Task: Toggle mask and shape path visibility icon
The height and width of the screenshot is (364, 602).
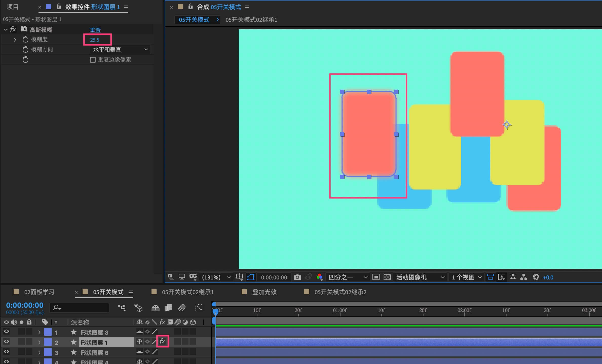Action: coord(251,277)
